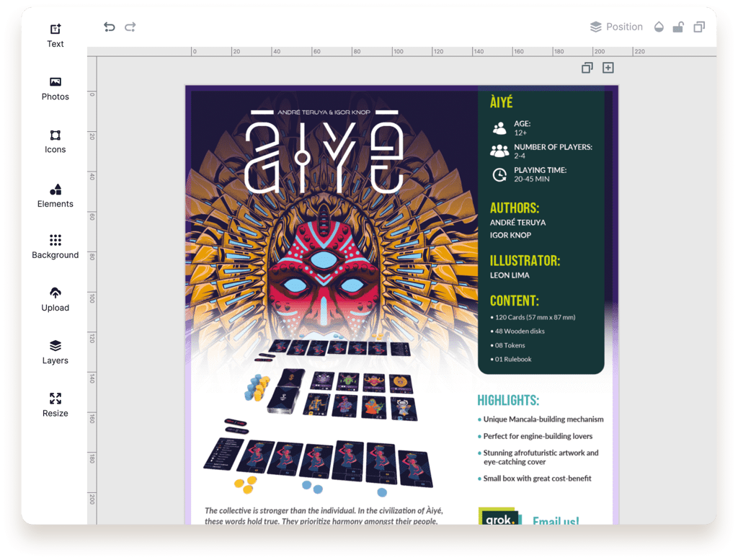Select 'Small box with great cost-benefit' bullet
The width and height of the screenshot is (738, 560).
tap(535, 479)
